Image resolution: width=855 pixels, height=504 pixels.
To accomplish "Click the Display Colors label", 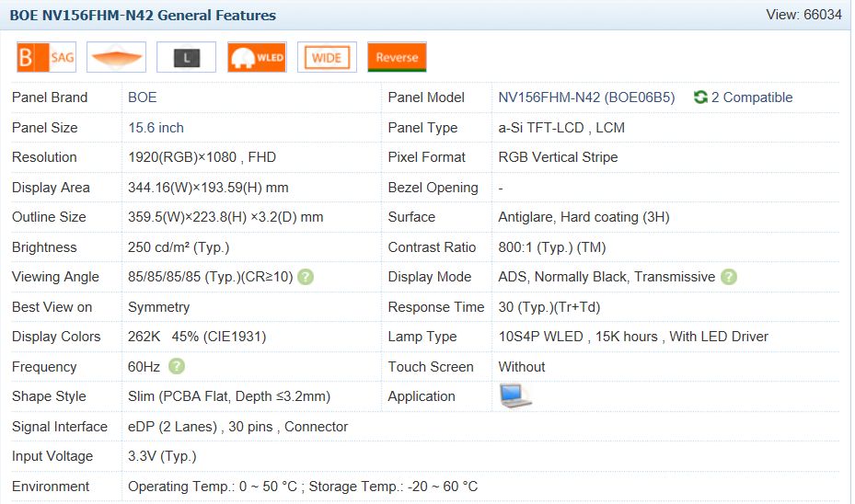I will pyautogui.click(x=56, y=337).
